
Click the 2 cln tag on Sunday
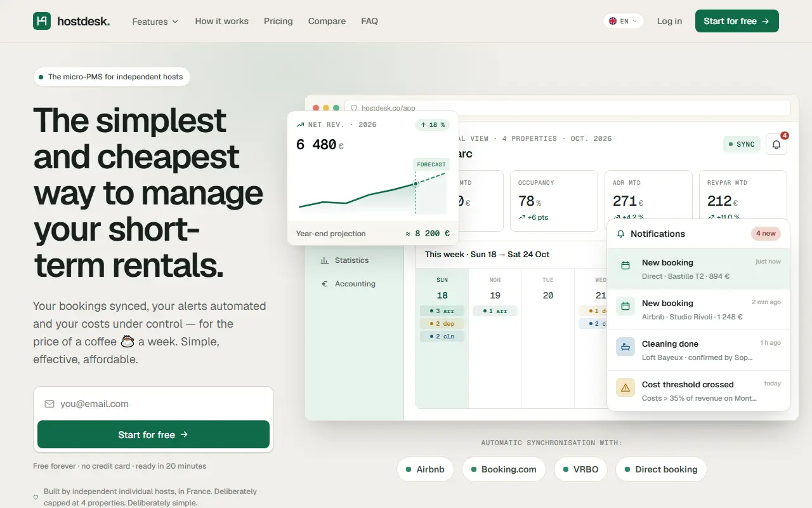point(442,337)
